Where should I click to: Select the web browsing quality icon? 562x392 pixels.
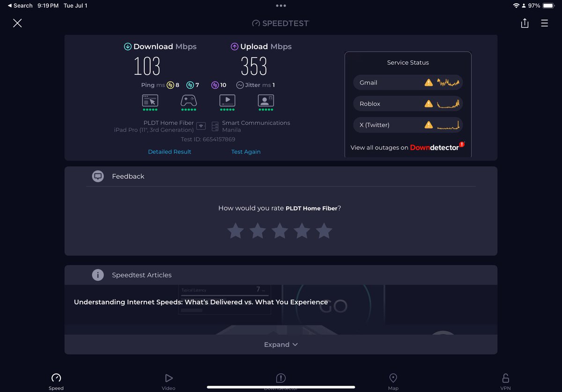click(x=150, y=101)
